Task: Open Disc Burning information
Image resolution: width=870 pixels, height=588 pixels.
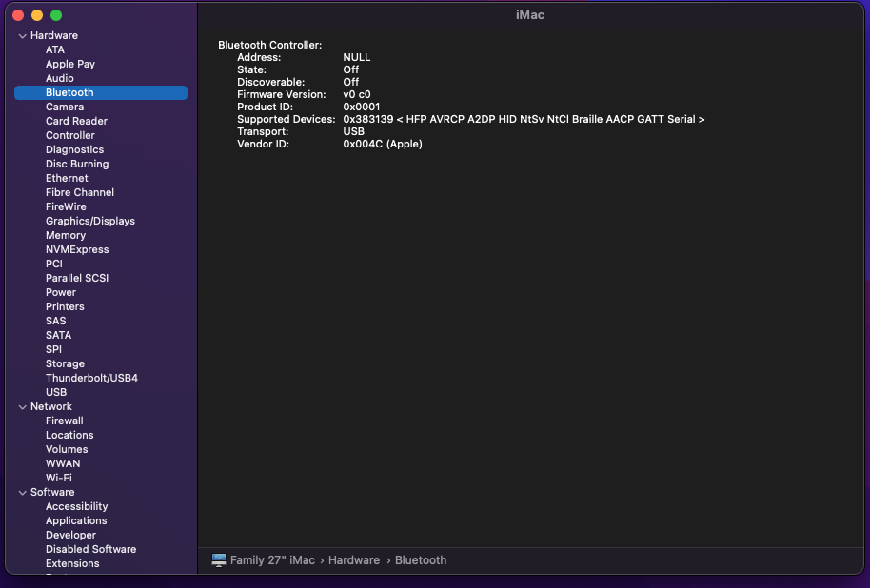Action: [x=77, y=165]
